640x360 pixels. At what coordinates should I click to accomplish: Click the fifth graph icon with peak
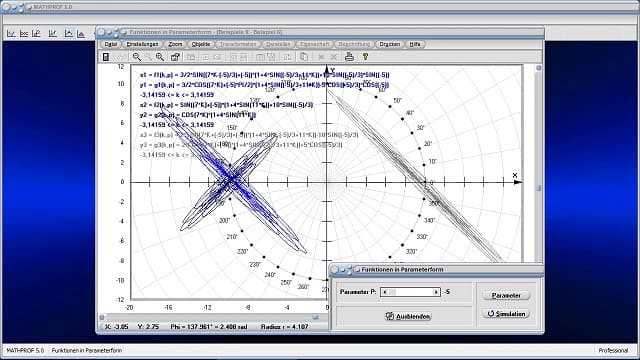click(68, 33)
